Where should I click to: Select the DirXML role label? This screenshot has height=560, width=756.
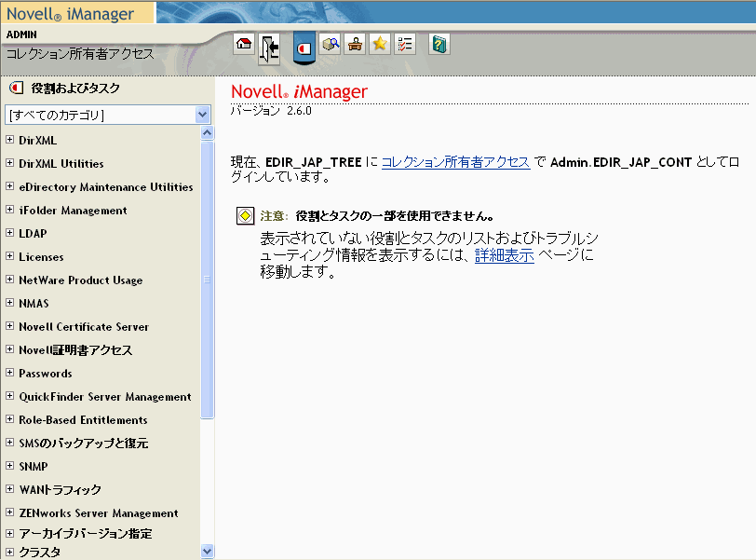coord(37,141)
